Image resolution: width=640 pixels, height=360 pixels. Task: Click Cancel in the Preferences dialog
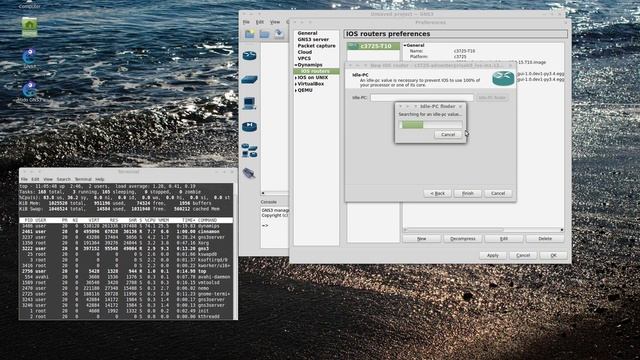[x=523, y=255]
